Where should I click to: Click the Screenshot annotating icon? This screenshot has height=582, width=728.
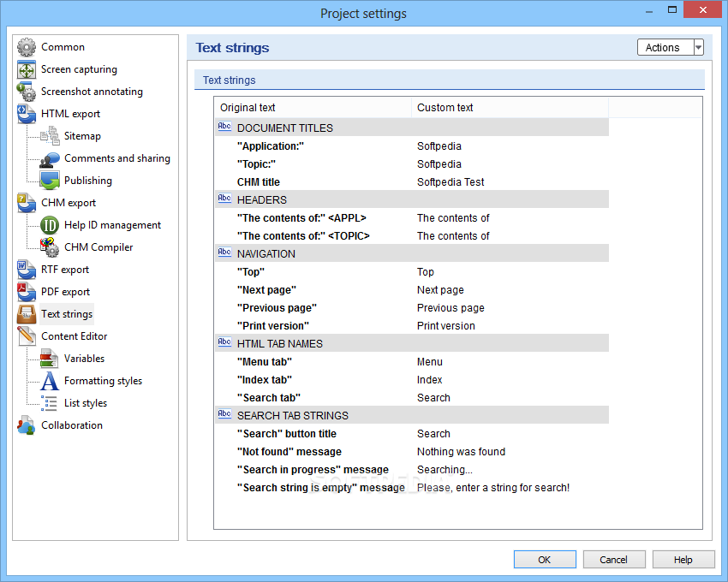[27, 92]
